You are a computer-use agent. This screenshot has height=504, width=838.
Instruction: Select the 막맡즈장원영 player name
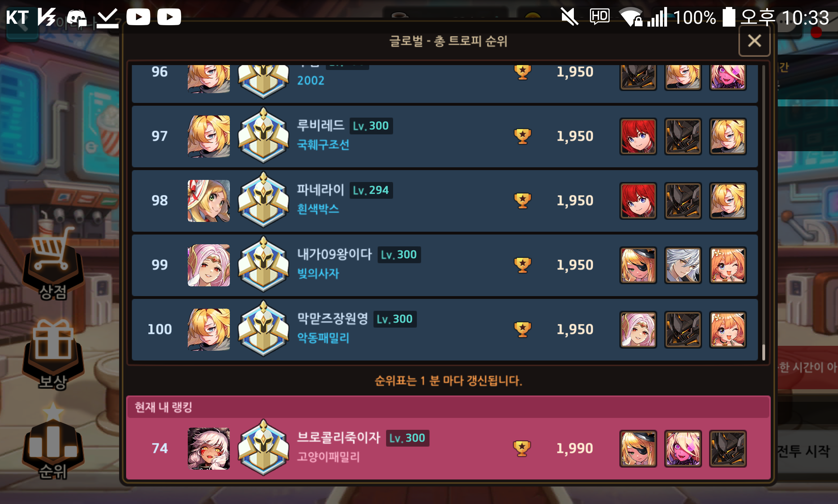click(x=332, y=318)
